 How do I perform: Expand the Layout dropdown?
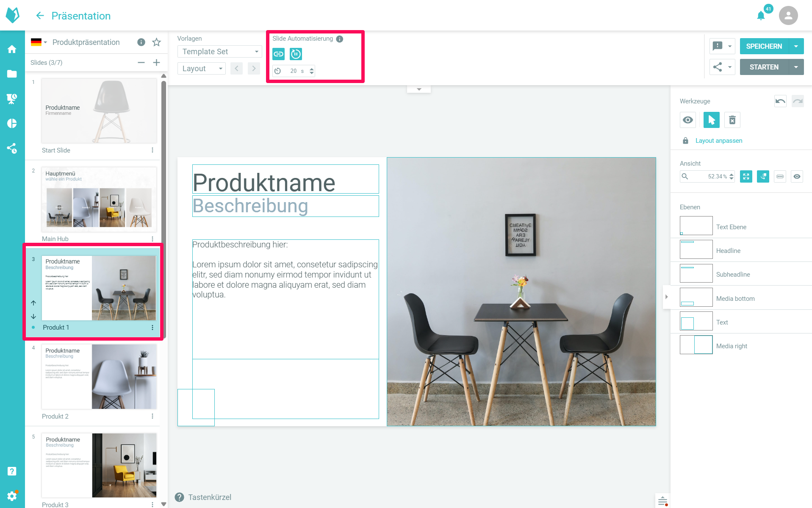click(x=202, y=69)
